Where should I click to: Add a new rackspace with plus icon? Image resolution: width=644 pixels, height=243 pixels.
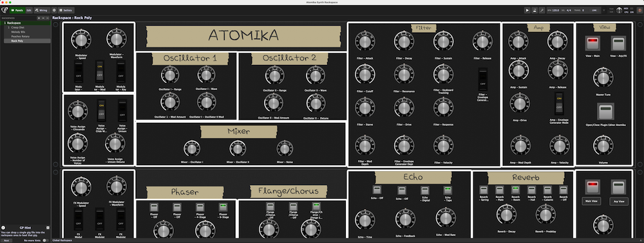pos(39,18)
